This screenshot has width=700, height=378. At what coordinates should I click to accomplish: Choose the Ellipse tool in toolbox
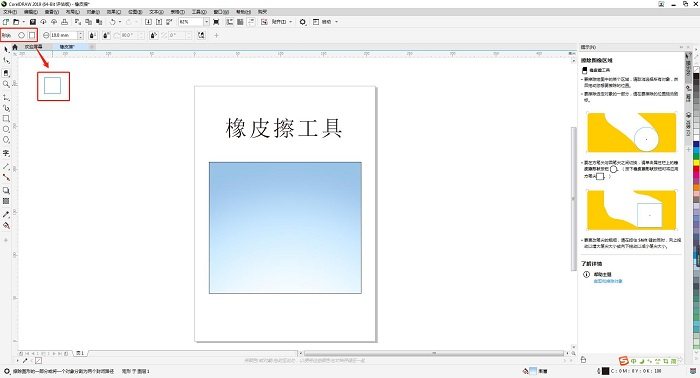click(6, 129)
